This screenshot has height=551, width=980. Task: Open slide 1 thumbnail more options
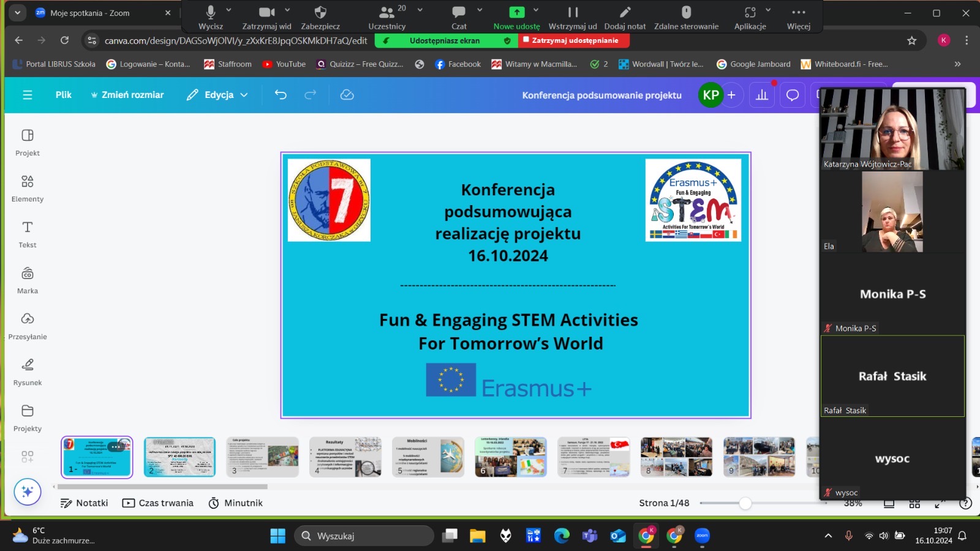click(116, 447)
